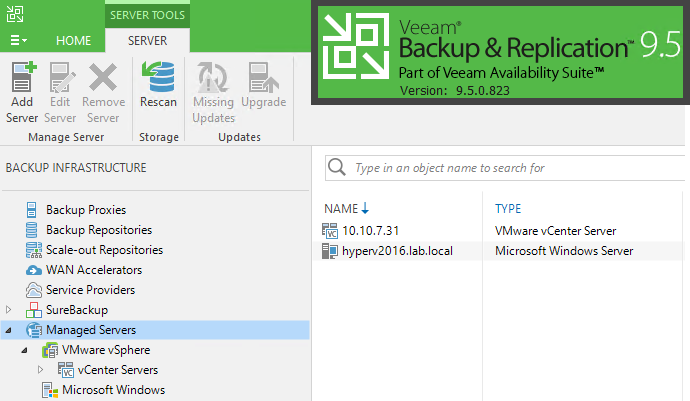This screenshot has width=690, height=401.
Task: Select Scale-out Repositories tree label
Action: pyautogui.click(x=105, y=250)
